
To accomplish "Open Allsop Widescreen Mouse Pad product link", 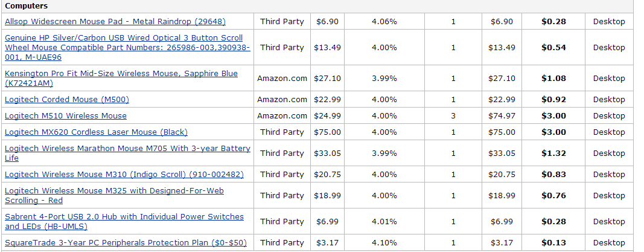I will pyautogui.click(x=115, y=22).
